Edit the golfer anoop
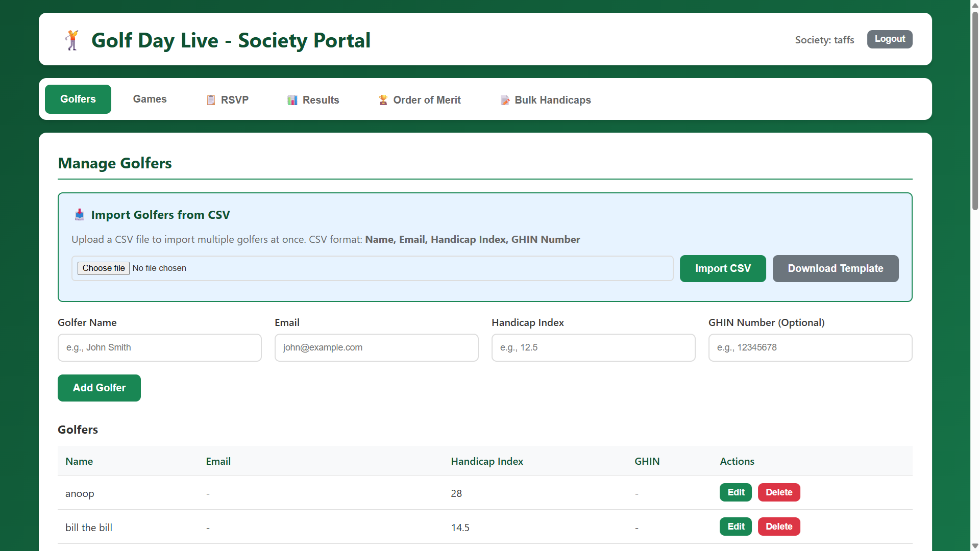Viewport: 980px width, 551px height. pos(736,492)
